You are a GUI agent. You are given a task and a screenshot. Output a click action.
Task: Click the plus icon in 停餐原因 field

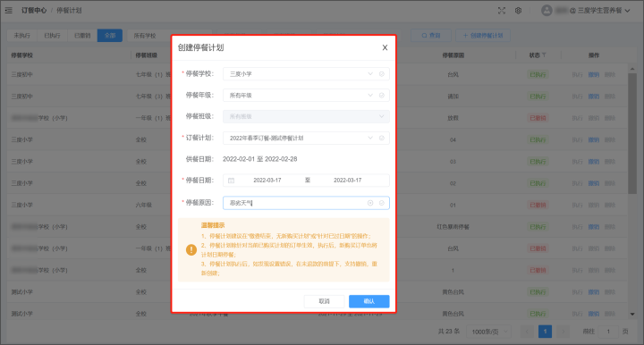tap(370, 203)
